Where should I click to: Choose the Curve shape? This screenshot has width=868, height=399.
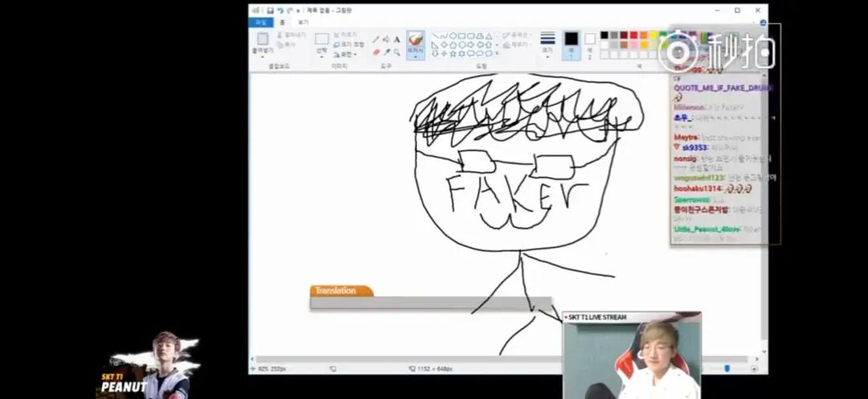(x=444, y=36)
